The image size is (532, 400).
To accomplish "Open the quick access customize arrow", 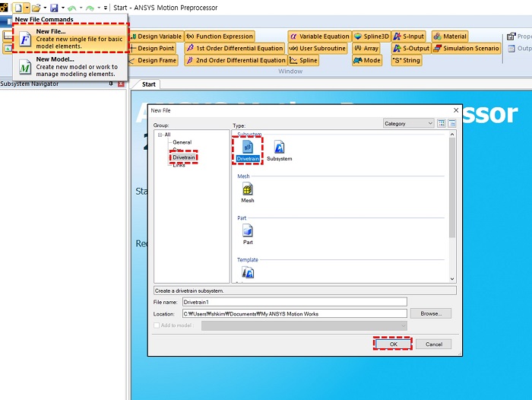I will click(105, 8).
